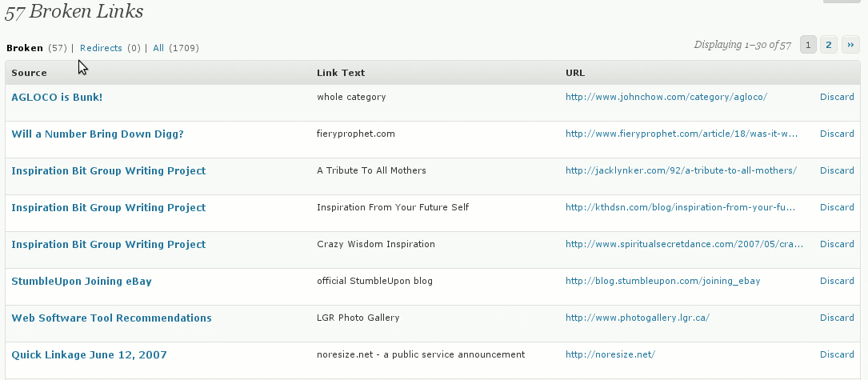Open 'StumbleUpon Joining eBay' source post
868x380 pixels.
tap(82, 281)
